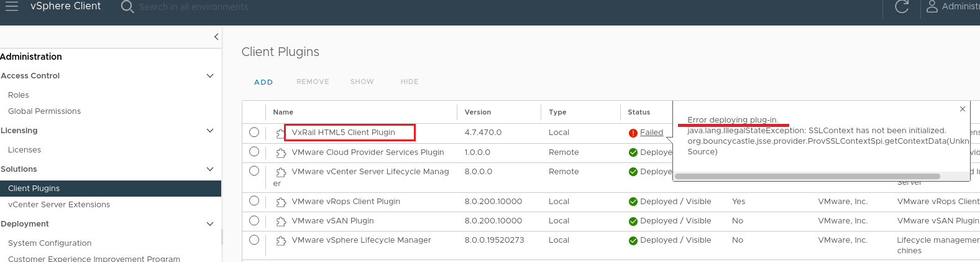Image resolution: width=980 pixels, height=262 pixels.
Task: Click the VMware vSAN Plugin puzzle icon
Action: [281, 221]
